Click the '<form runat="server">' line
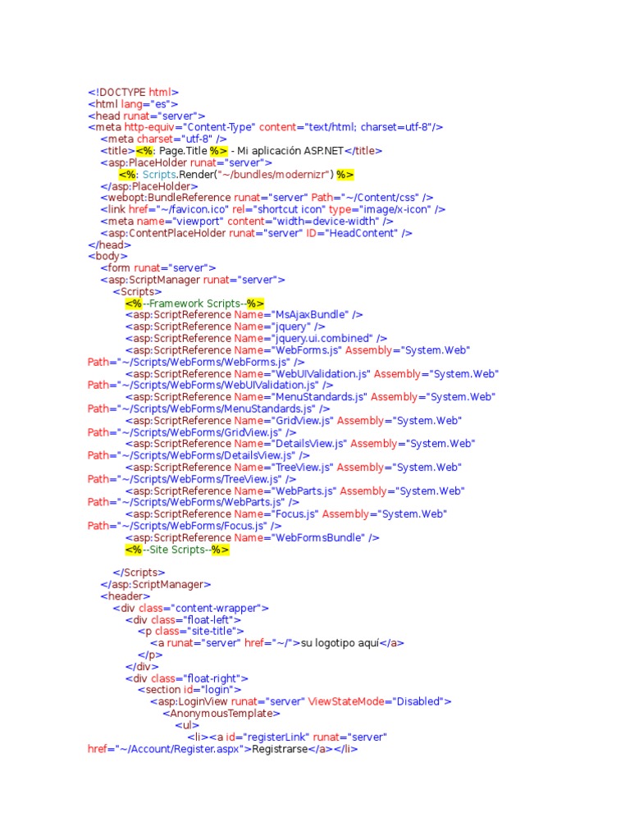 [x=158, y=268]
